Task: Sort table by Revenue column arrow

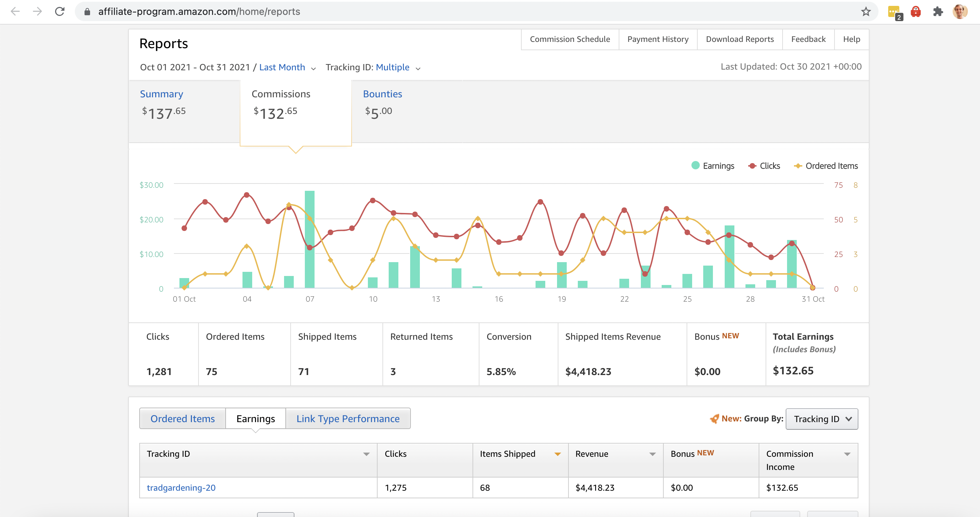Action: 652,454
